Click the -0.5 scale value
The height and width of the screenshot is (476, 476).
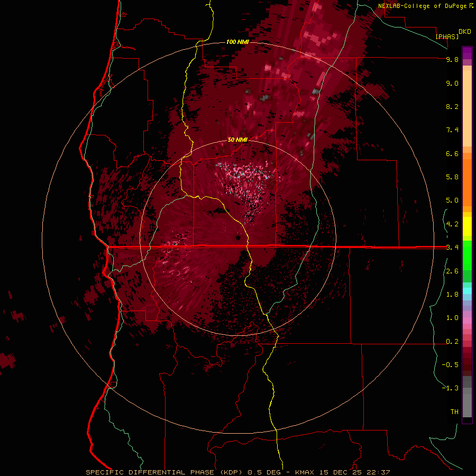pyautogui.click(x=450, y=365)
